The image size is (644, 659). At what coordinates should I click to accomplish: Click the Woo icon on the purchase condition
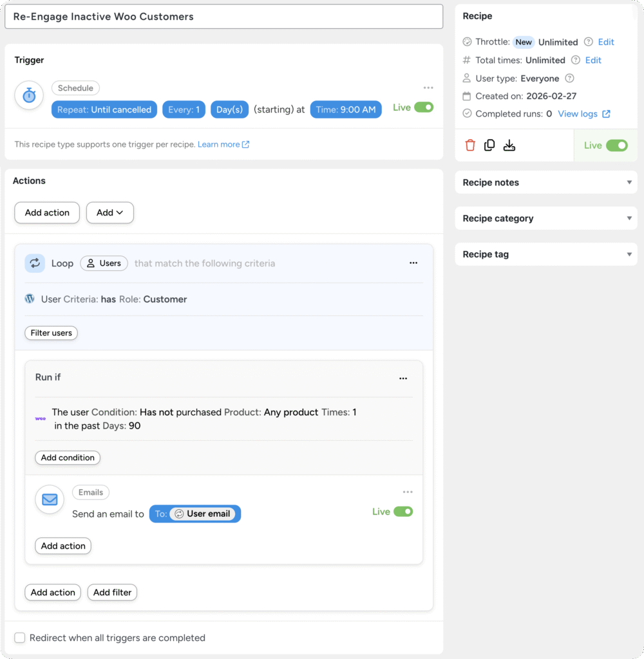41,418
